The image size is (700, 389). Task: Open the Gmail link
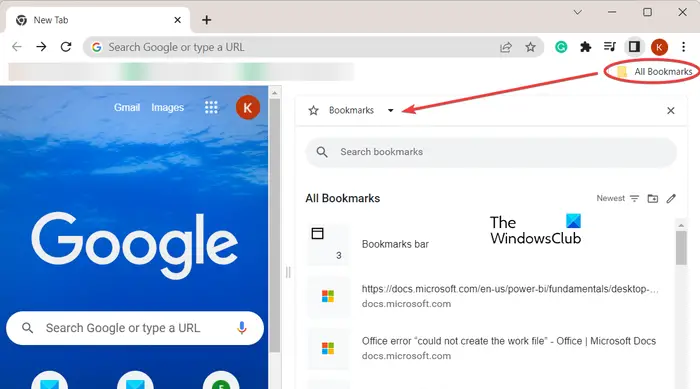tap(127, 107)
